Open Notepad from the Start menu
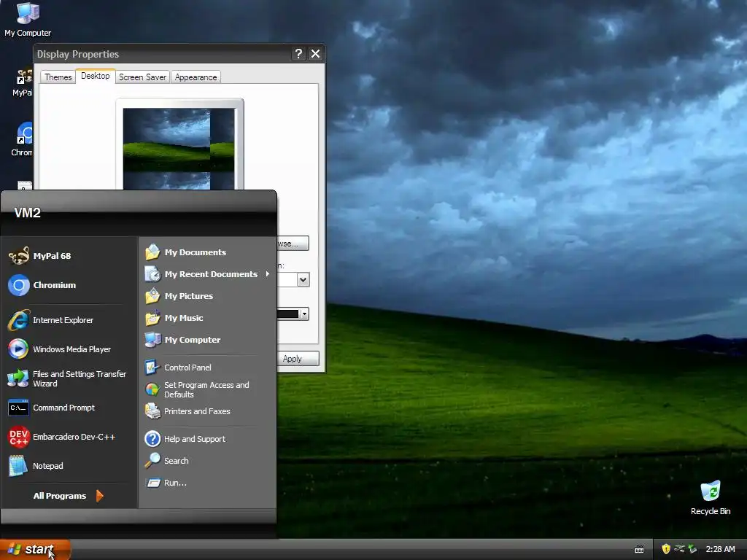This screenshot has height=560, width=747. point(36,466)
